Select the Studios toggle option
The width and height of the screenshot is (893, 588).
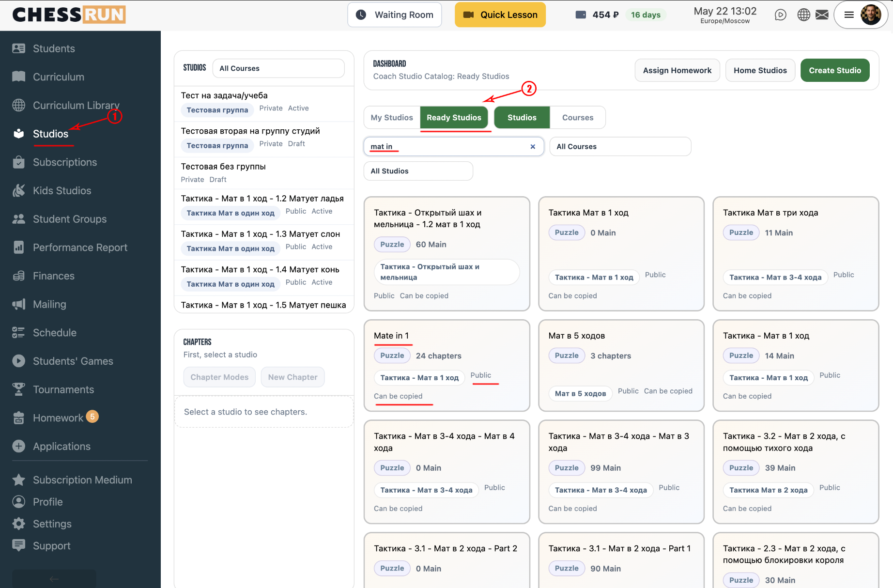(522, 118)
